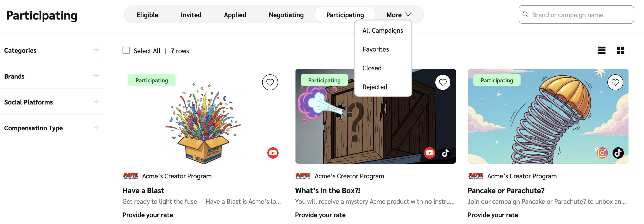Switch to list view layout
The height and width of the screenshot is (224, 644).
[602, 50]
